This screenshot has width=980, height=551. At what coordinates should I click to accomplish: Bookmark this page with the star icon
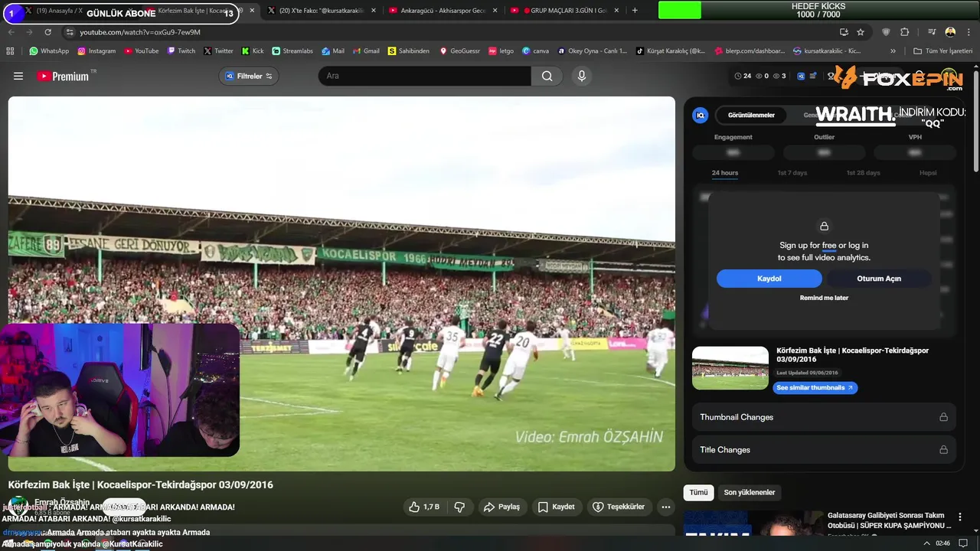[x=861, y=32]
